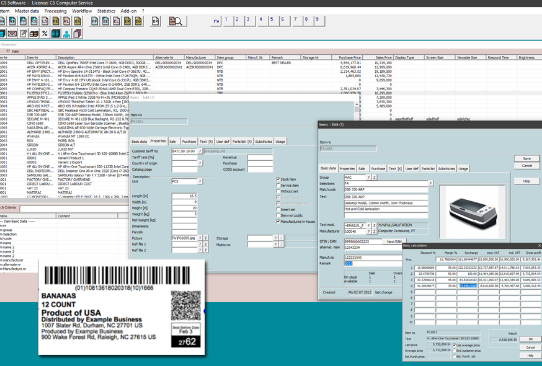The width and height of the screenshot is (542, 366).
Task: Click numbered toolbar button 3
Action: [249, 21]
